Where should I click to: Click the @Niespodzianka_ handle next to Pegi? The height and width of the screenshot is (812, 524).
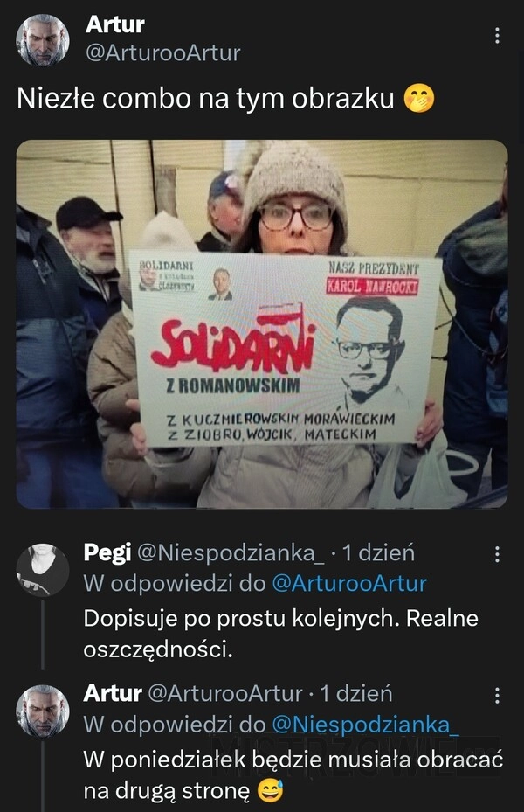tap(231, 553)
